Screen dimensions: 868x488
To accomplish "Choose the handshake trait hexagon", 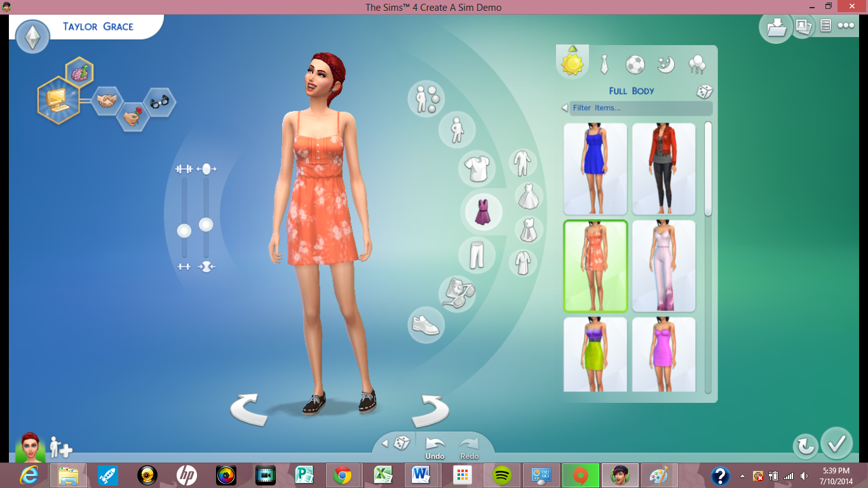I will (x=107, y=100).
